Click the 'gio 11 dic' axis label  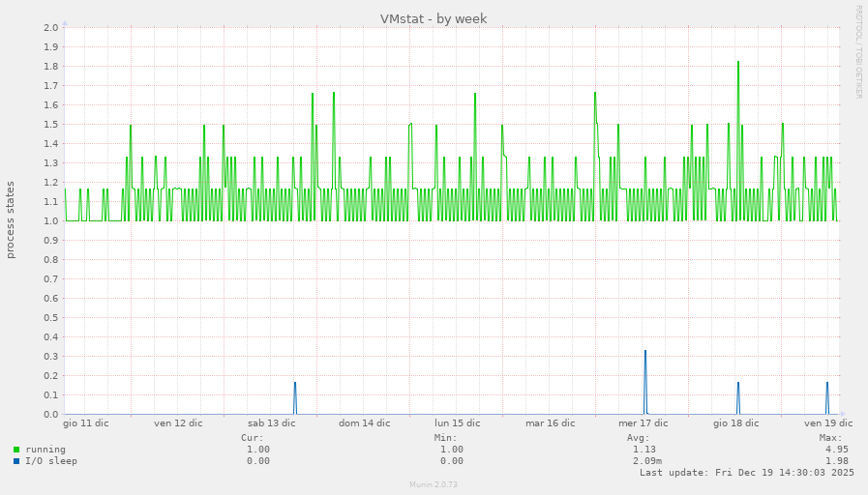[x=86, y=423]
